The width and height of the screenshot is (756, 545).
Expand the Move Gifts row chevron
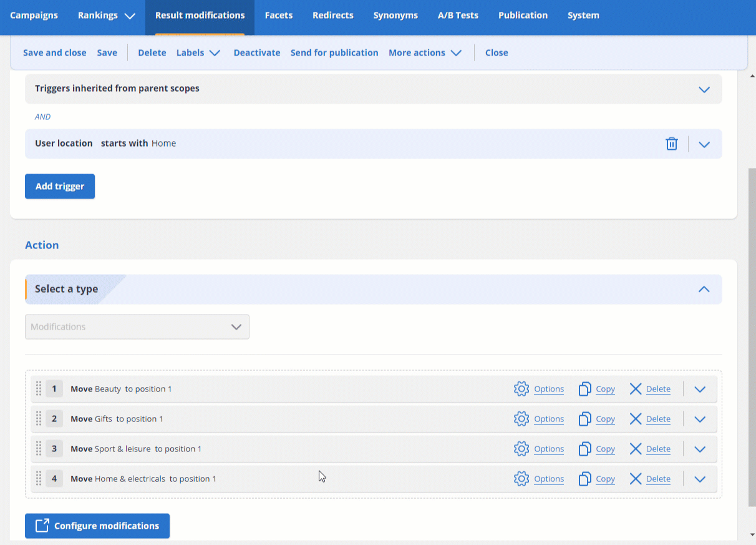tap(700, 419)
